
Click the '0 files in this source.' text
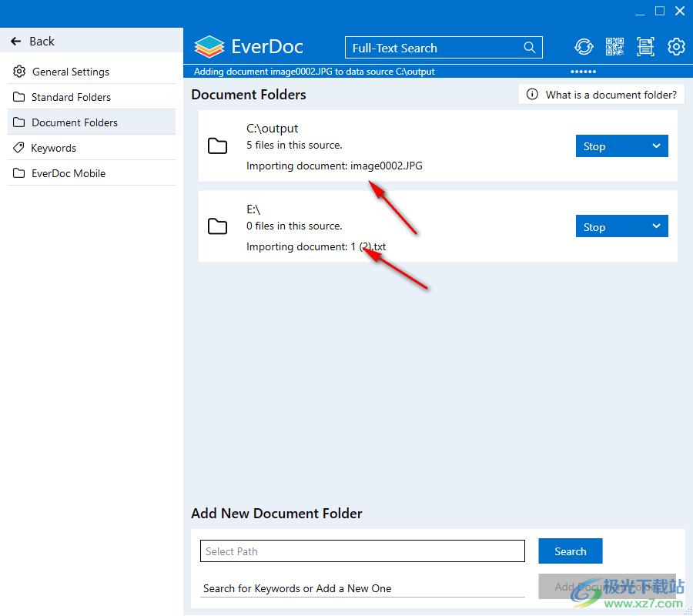[294, 226]
